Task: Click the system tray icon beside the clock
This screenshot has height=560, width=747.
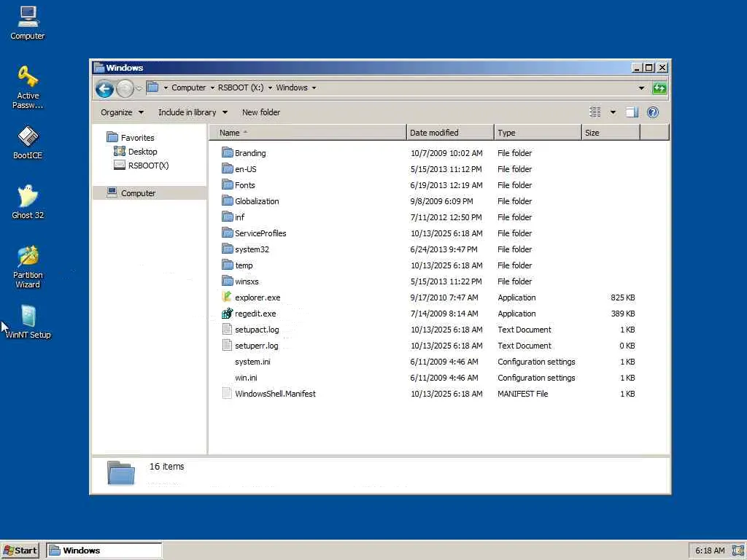Action: (738, 551)
